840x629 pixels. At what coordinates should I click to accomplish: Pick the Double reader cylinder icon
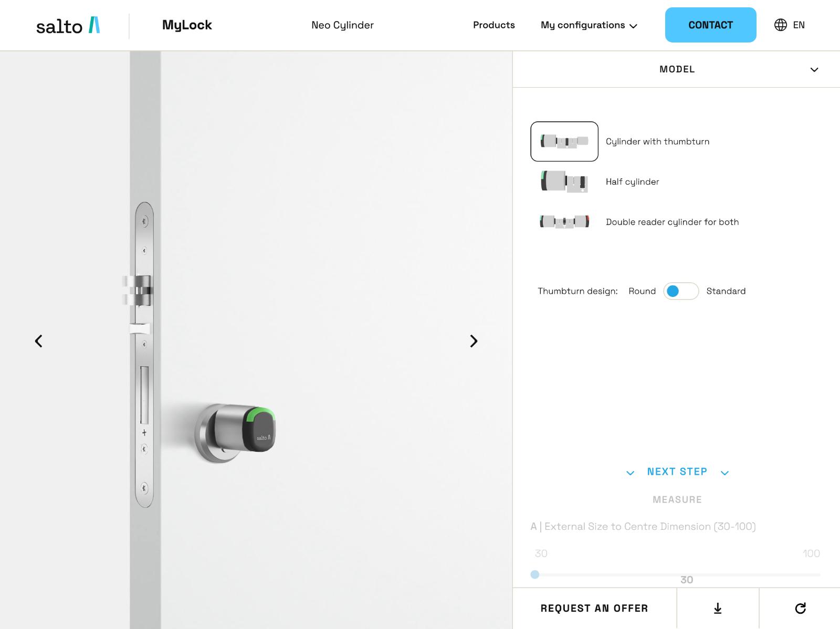click(564, 221)
